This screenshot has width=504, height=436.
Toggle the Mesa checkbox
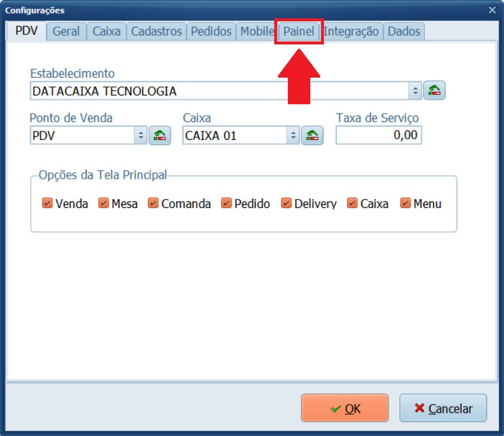pos(104,203)
